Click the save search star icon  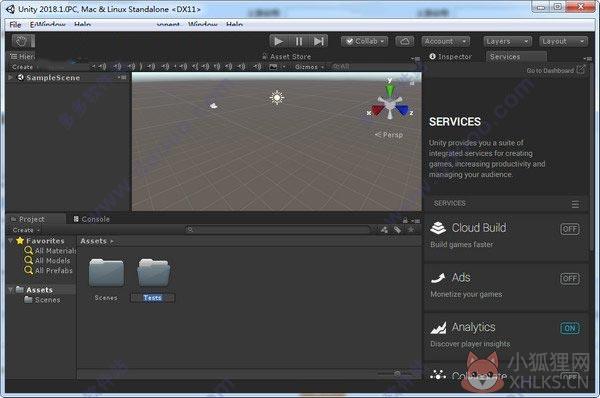tap(411, 230)
